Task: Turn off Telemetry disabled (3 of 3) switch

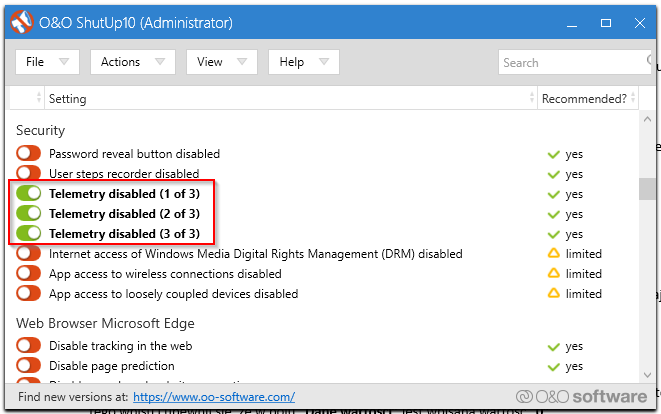Action: tap(29, 233)
